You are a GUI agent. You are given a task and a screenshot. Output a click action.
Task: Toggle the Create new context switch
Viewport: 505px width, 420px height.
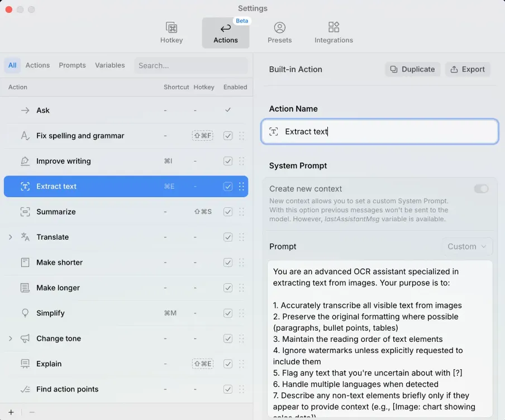click(x=481, y=189)
